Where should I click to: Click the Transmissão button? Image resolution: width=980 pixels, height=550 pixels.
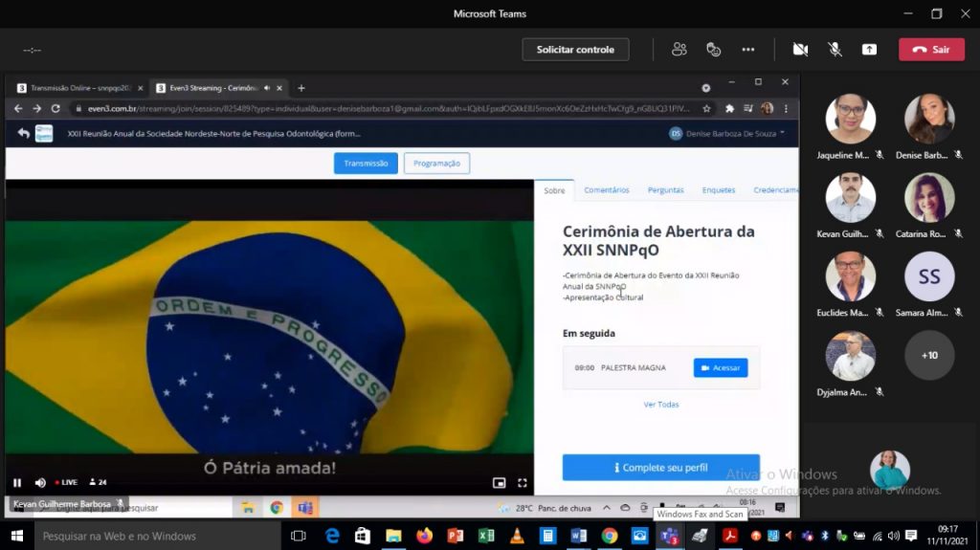click(x=366, y=164)
